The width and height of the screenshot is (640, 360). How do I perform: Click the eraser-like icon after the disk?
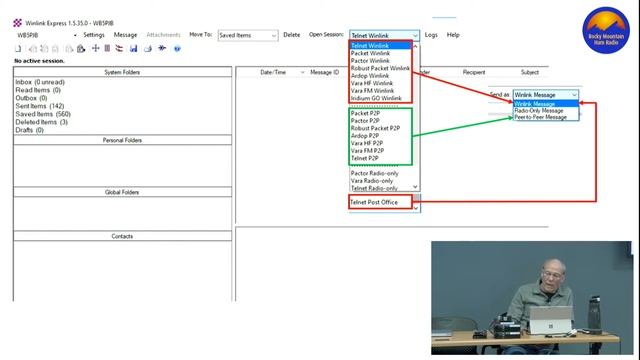pos(148,49)
